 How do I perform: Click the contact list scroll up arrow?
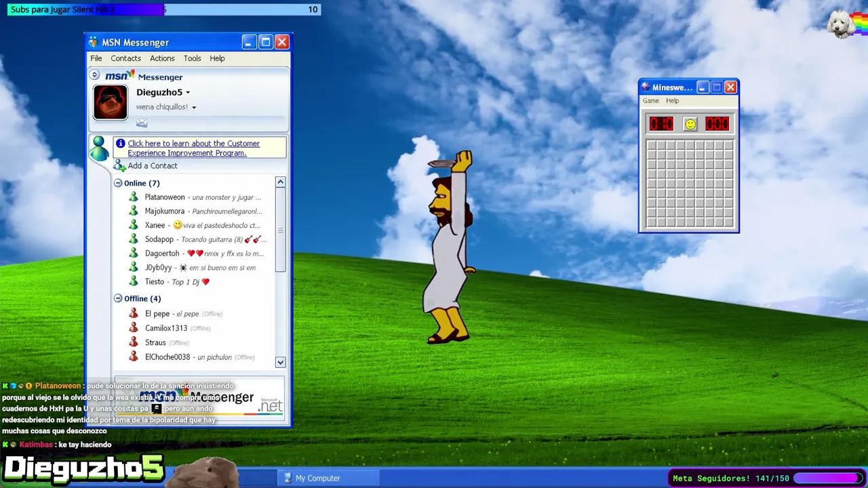[x=280, y=182]
